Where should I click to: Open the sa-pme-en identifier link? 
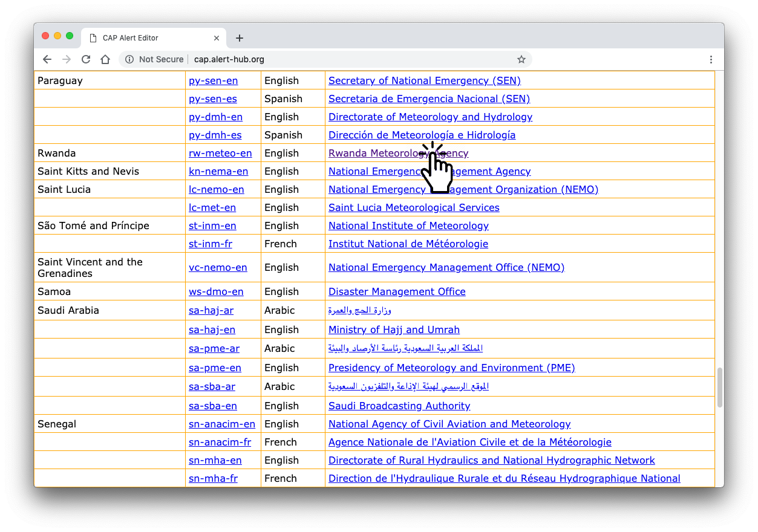pyautogui.click(x=215, y=368)
